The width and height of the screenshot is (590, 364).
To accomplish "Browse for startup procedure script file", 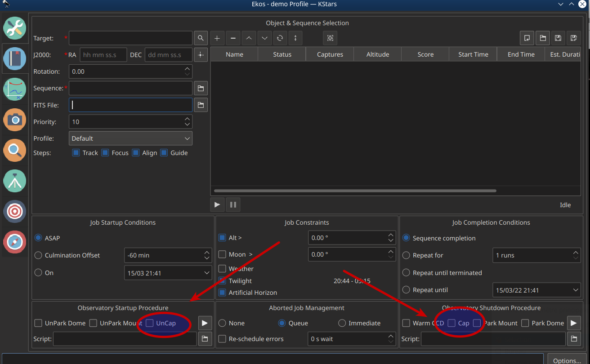I will 205,339.
